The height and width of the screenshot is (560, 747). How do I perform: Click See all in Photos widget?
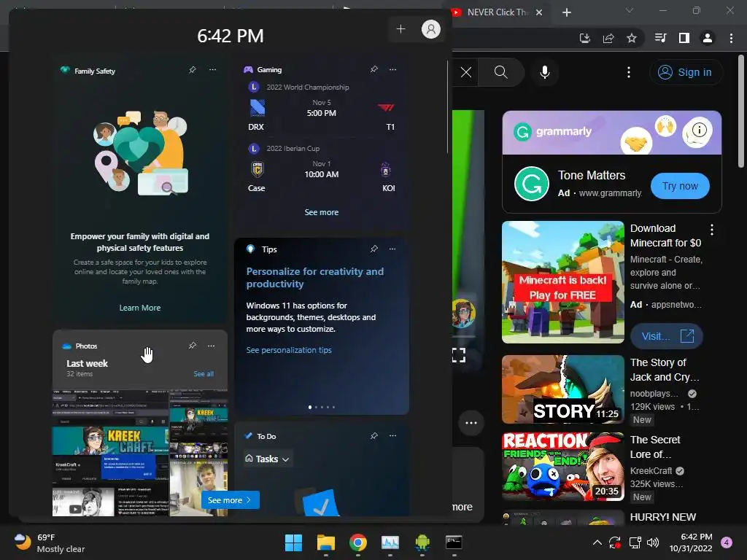pos(204,374)
